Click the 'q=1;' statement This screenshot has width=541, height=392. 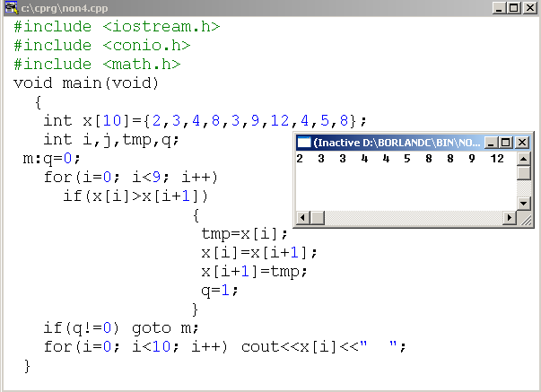[x=220, y=291]
